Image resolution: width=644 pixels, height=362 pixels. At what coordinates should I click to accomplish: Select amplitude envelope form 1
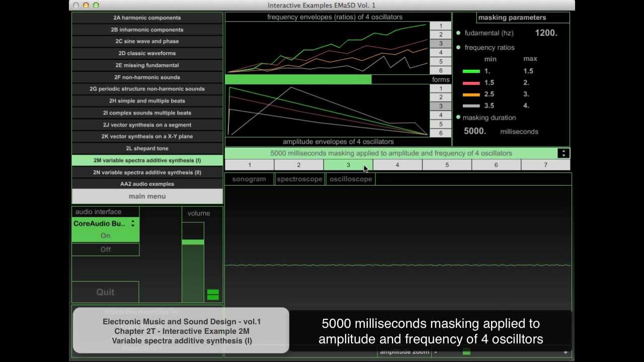[441, 88]
